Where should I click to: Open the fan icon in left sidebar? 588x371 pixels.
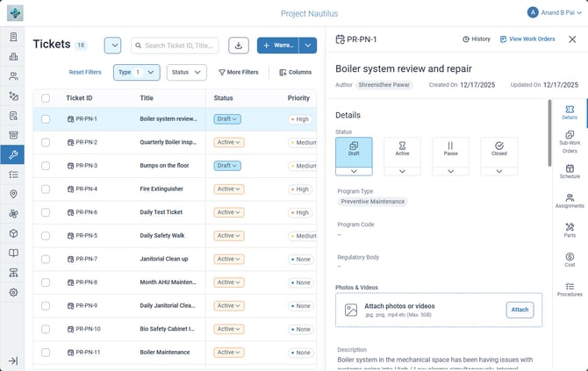(x=13, y=214)
